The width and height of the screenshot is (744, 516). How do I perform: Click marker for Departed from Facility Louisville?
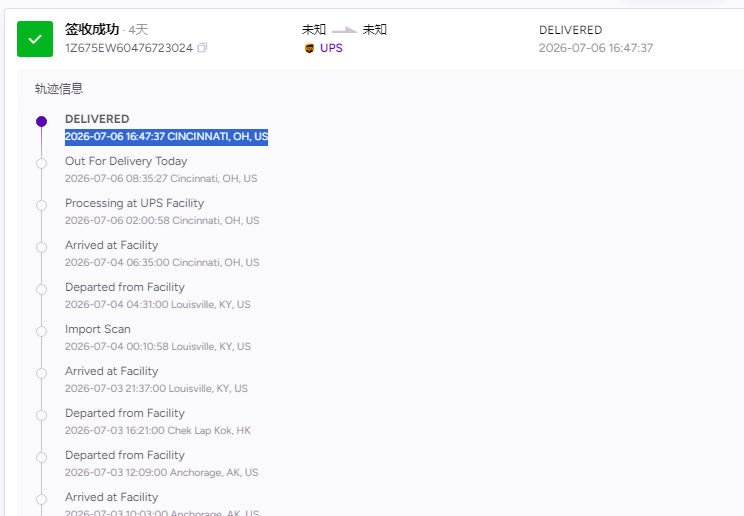[42, 290]
